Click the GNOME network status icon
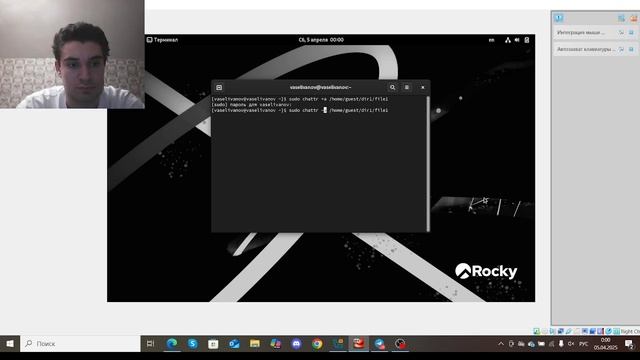The image size is (640, 360). (508, 40)
